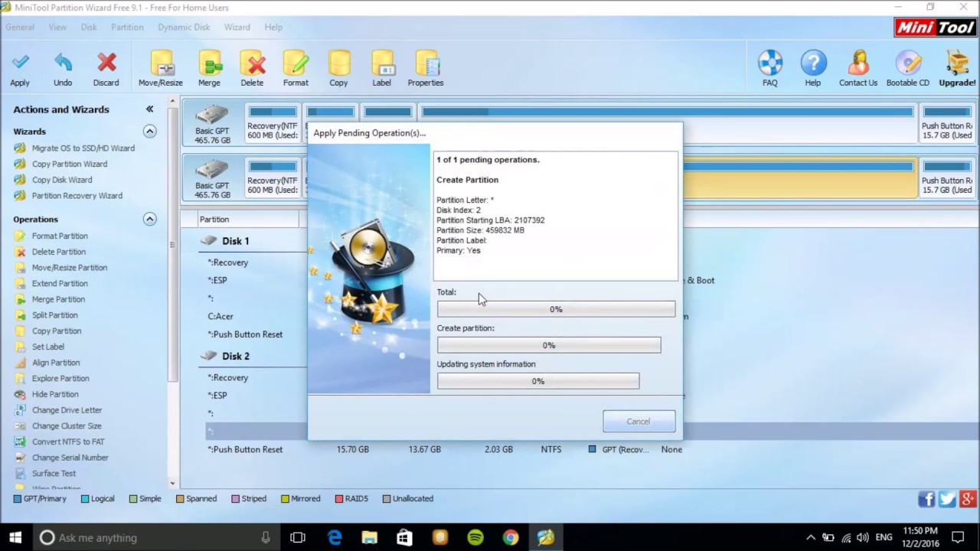Click the Windows Start button

click(15, 537)
